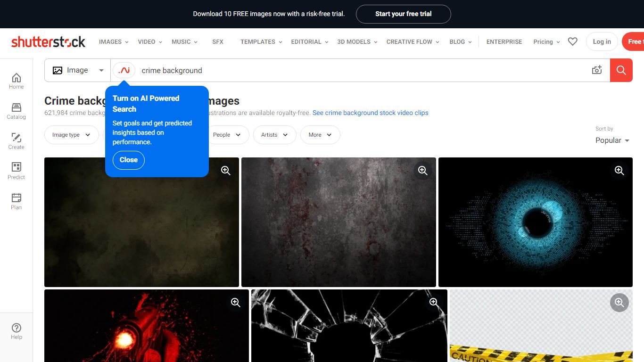Image resolution: width=644 pixels, height=362 pixels.
Task: Open the IMAGES menu
Action: click(114, 41)
